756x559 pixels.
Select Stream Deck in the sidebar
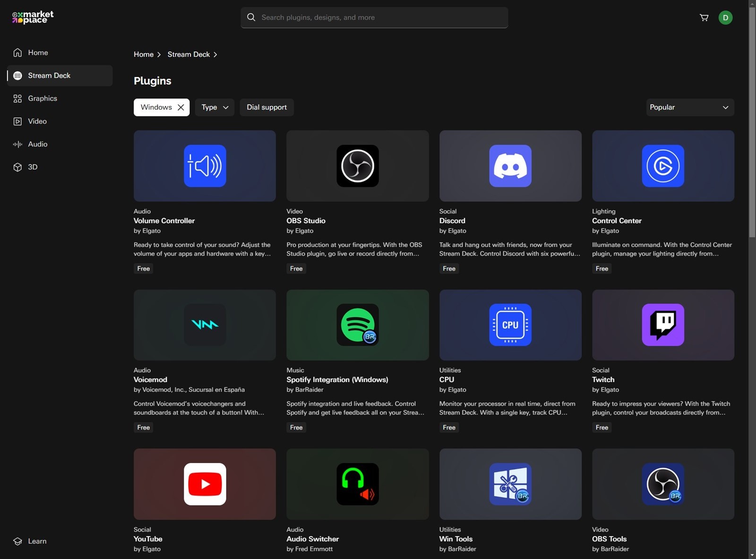pos(60,76)
